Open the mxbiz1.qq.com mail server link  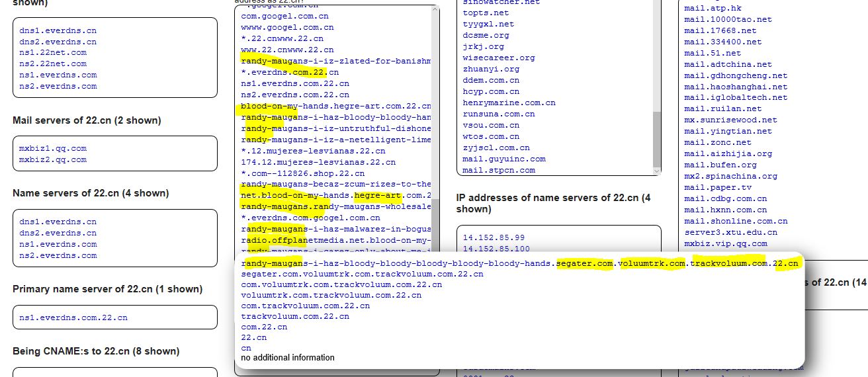(53, 148)
